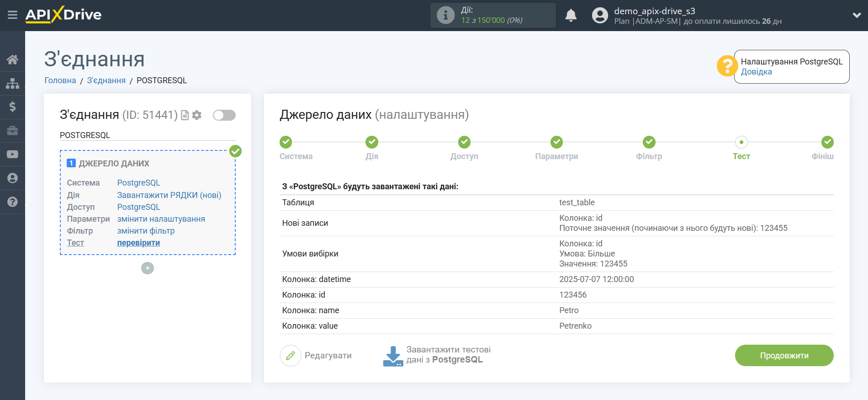
Task: Go to Фільтр step
Action: point(649,142)
